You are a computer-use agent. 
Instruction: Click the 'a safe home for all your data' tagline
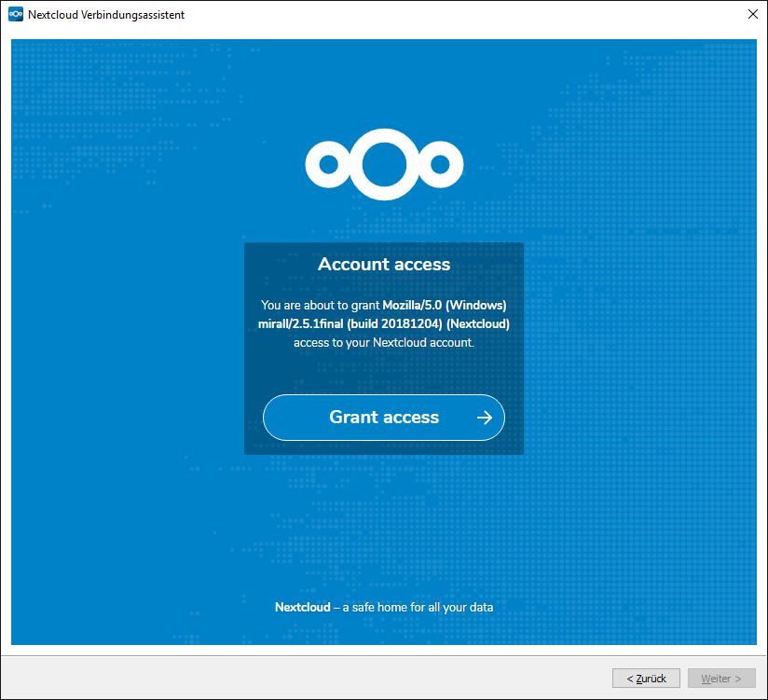pos(418,608)
